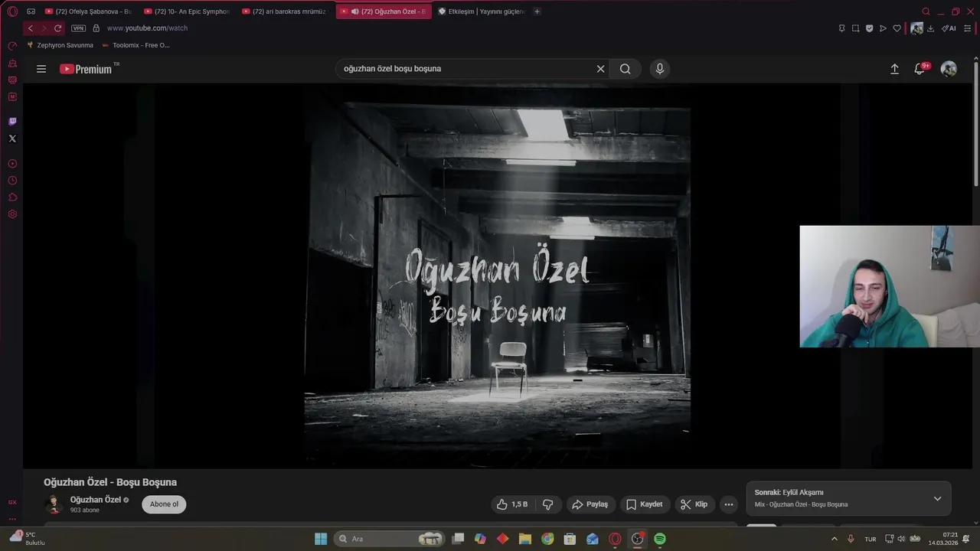The image size is (980, 551).
Task: Open the YouTube upload/create icon
Action: [894, 69]
